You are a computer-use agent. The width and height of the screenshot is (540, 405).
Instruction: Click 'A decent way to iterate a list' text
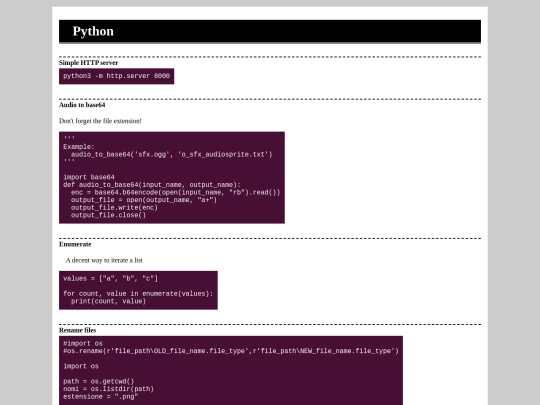[104, 260]
